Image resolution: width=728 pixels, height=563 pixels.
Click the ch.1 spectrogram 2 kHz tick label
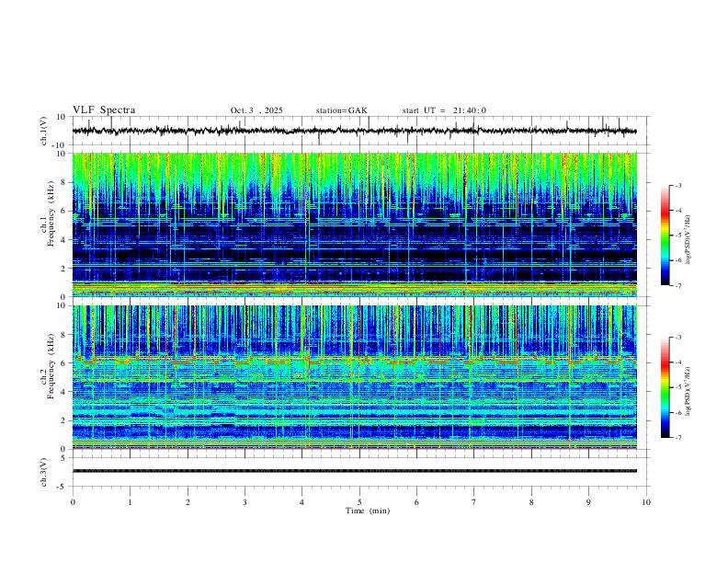coord(64,268)
